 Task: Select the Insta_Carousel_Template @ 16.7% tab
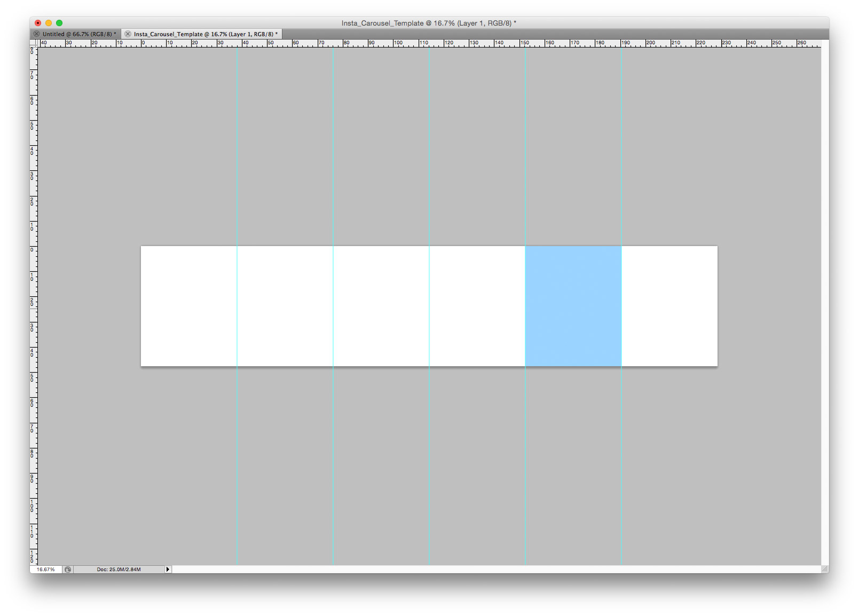205,34
